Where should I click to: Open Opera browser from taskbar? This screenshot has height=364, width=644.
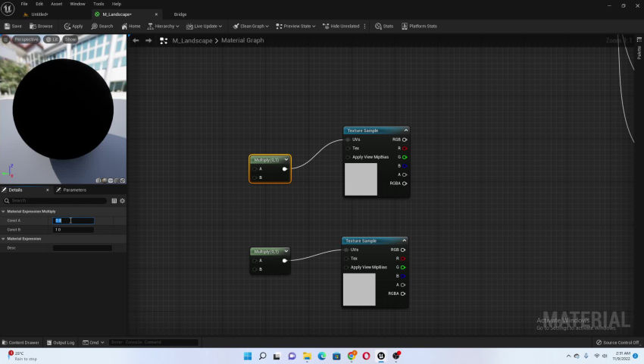click(x=366, y=356)
